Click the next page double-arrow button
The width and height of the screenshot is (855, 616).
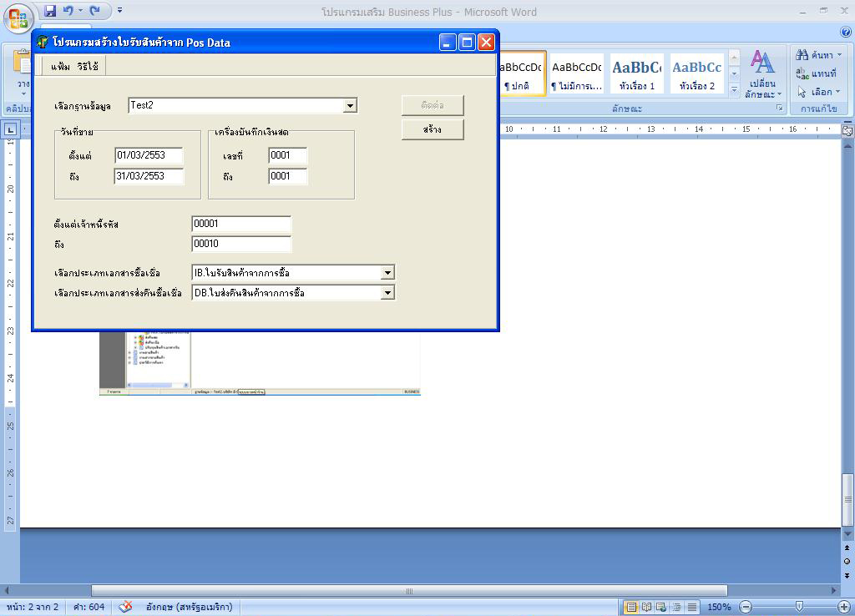pos(847,575)
